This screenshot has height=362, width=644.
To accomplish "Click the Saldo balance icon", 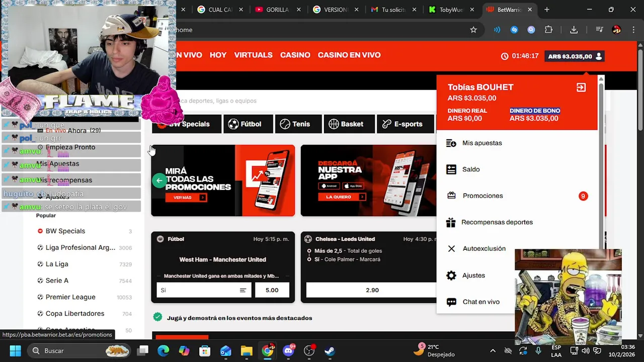I will coord(451,169).
